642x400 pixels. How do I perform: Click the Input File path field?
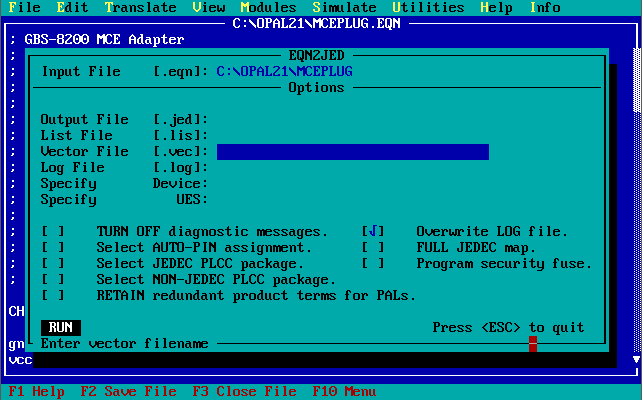(x=284, y=72)
